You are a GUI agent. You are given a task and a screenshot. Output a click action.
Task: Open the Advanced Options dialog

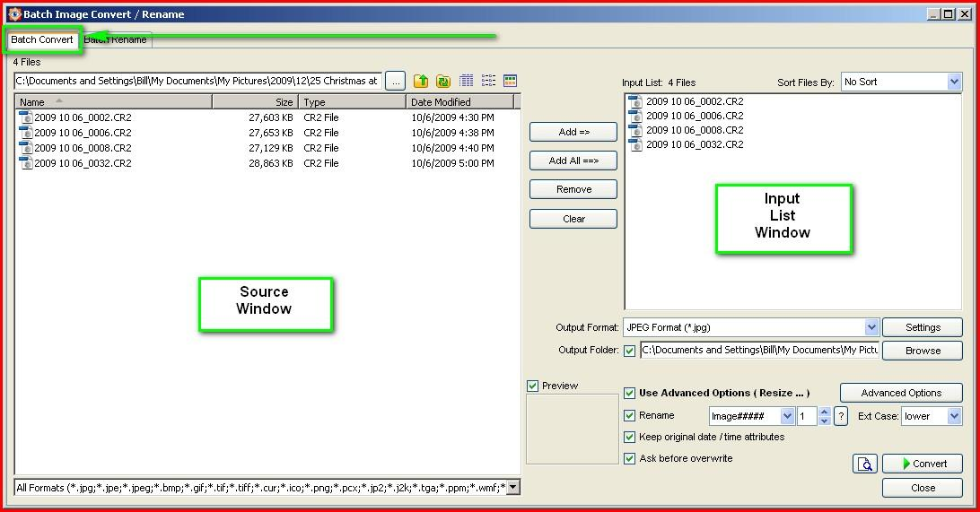pyautogui.click(x=901, y=393)
